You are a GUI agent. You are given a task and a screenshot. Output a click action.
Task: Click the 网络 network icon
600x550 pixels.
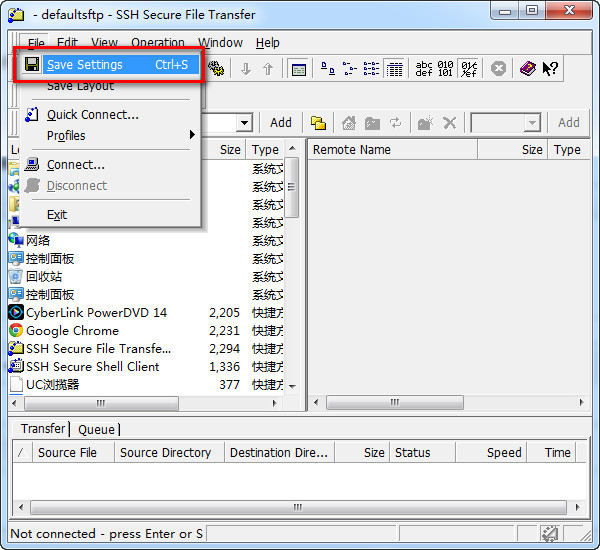(16, 240)
